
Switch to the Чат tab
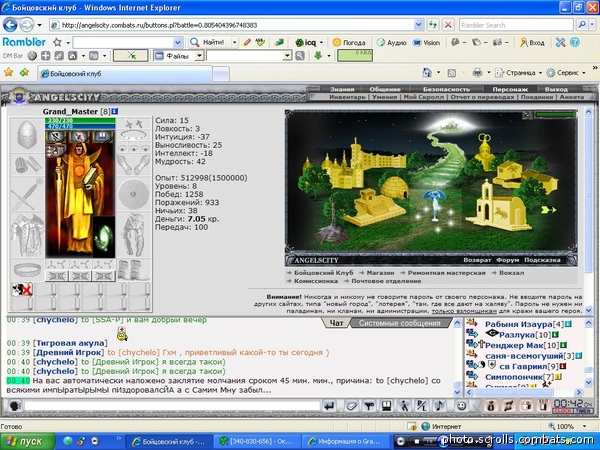pyautogui.click(x=336, y=323)
